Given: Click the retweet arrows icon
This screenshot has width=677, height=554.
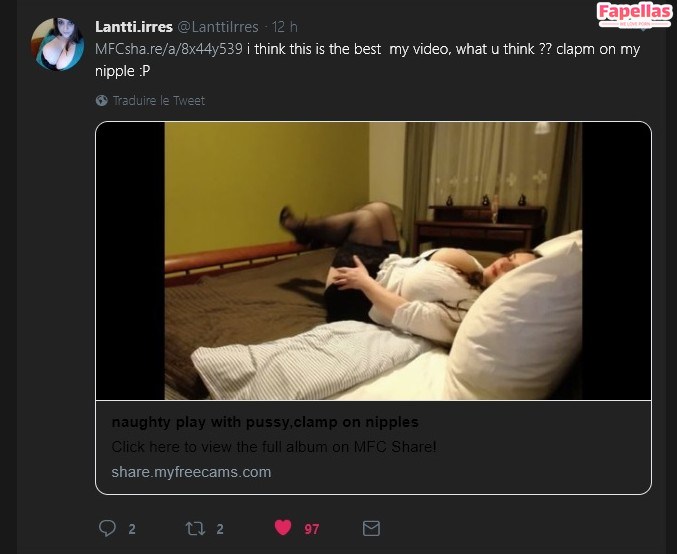Looking at the screenshot, I should pyautogui.click(x=195, y=529).
